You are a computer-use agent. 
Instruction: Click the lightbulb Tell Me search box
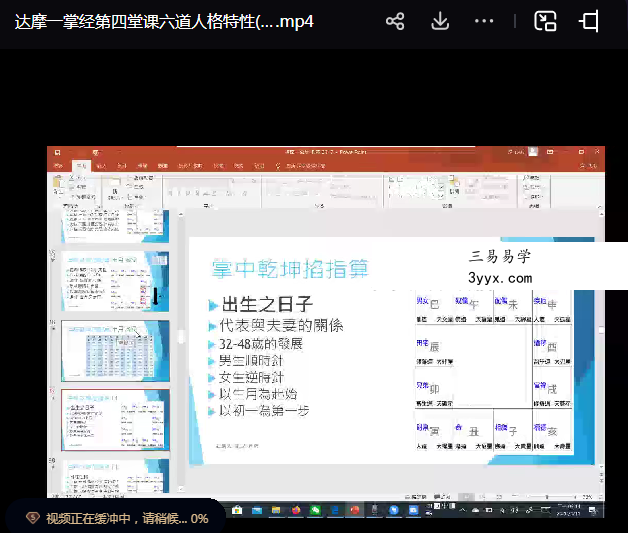(x=300, y=166)
